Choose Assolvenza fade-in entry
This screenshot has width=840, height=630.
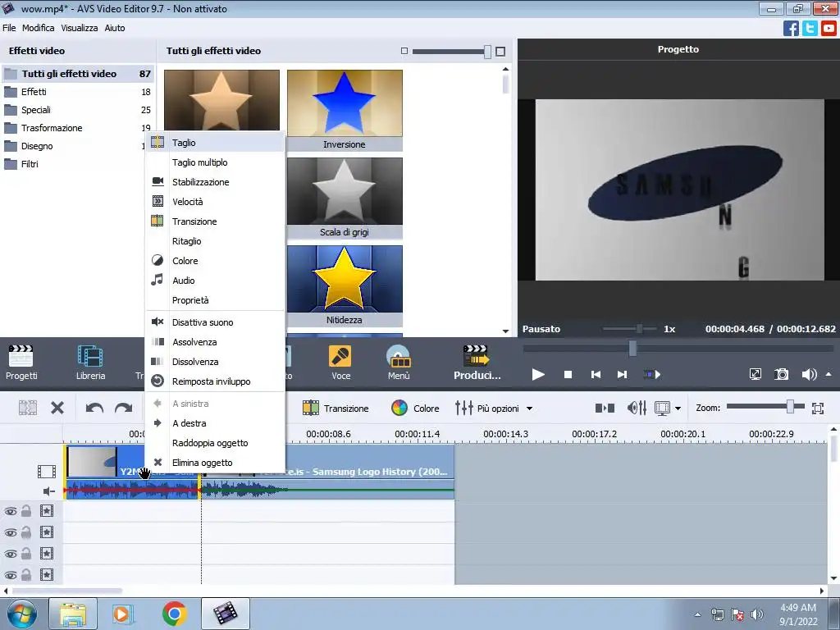[x=215, y=342]
